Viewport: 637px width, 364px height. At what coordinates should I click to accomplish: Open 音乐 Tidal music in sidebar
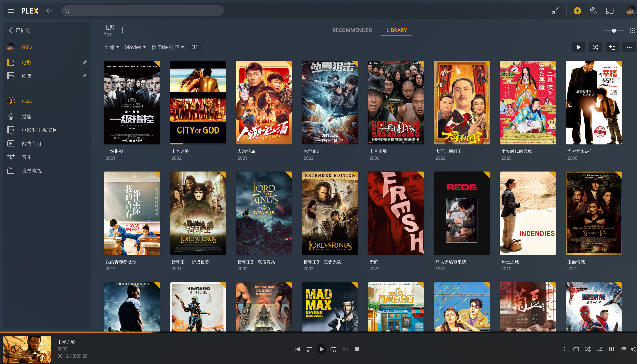27,157
